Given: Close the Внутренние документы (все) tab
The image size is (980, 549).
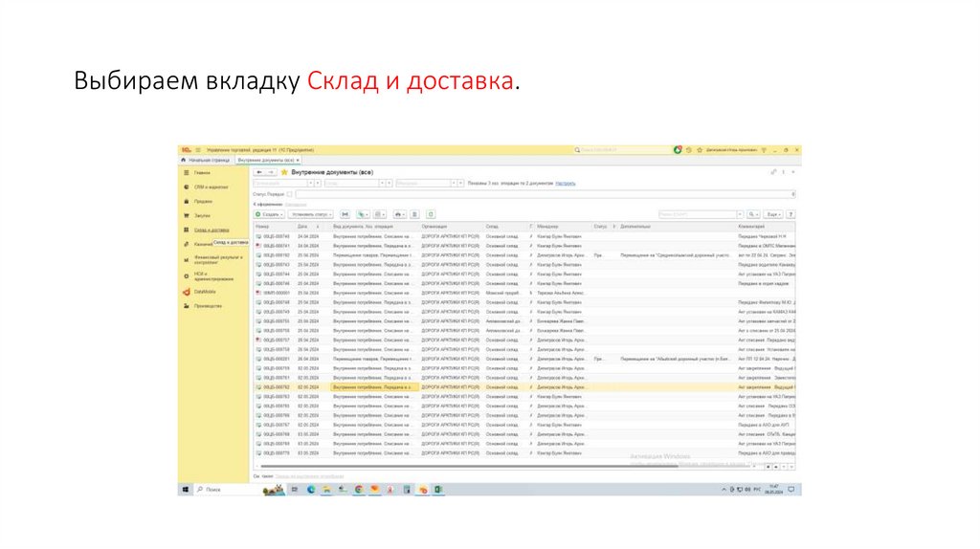Looking at the screenshot, I should [299, 160].
